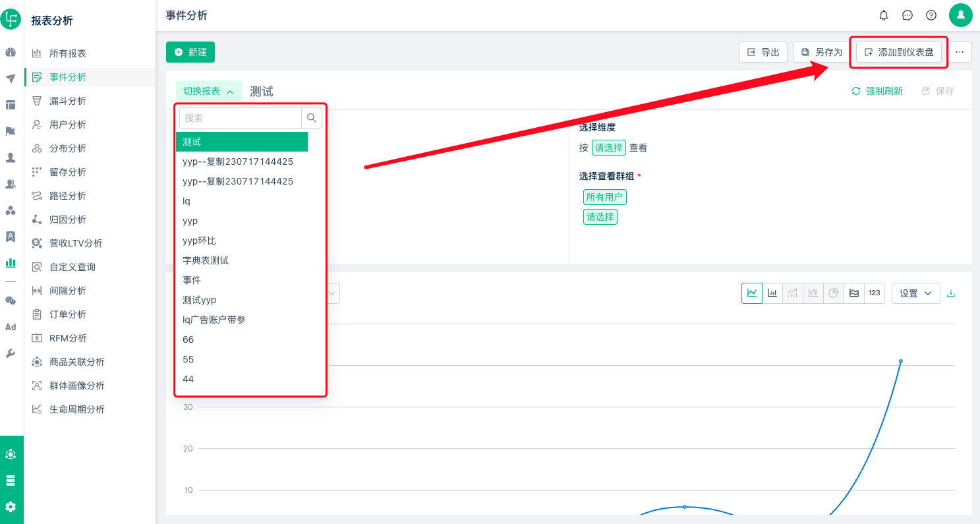Screen dimensions: 980x524
Task: Open the chat bubble icon in header
Action: (908, 15)
